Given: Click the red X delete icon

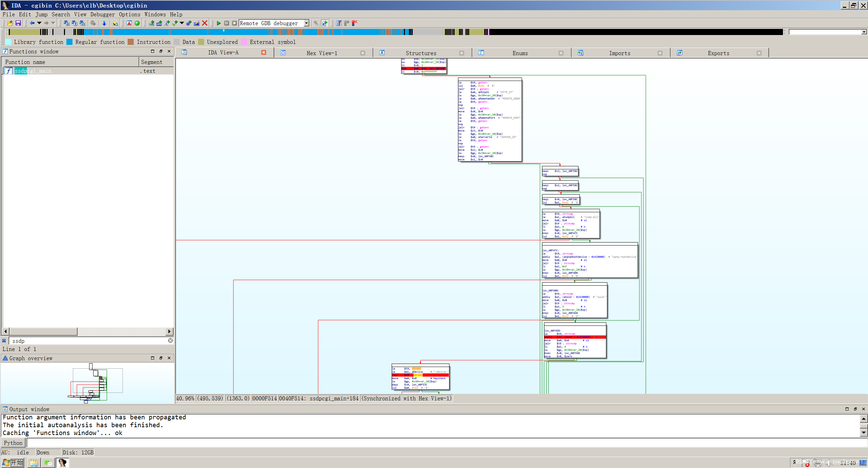Looking at the screenshot, I should tap(205, 23).
